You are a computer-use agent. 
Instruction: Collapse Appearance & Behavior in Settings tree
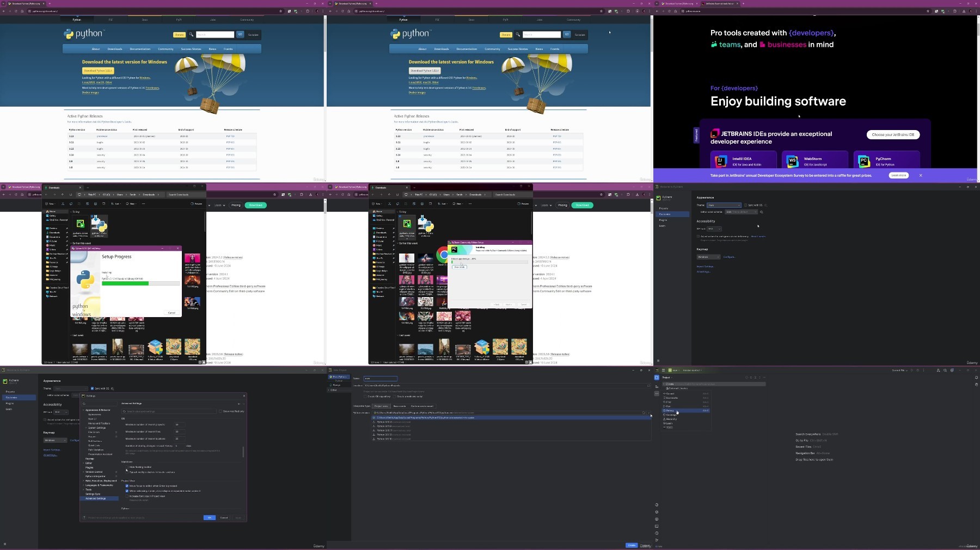click(83, 410)
